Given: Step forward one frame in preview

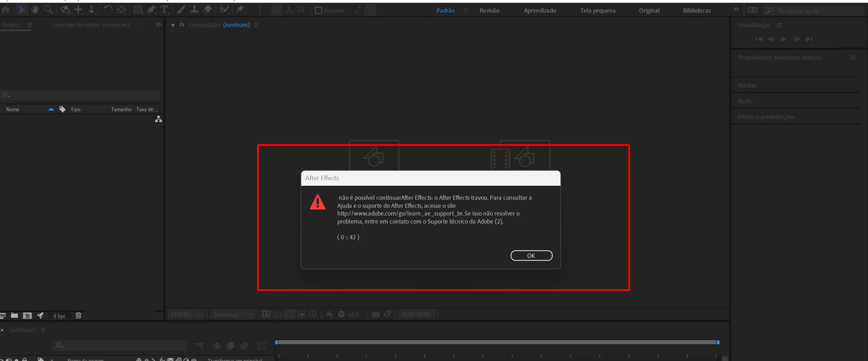Looking at the screenshot, I should (797, 39).
